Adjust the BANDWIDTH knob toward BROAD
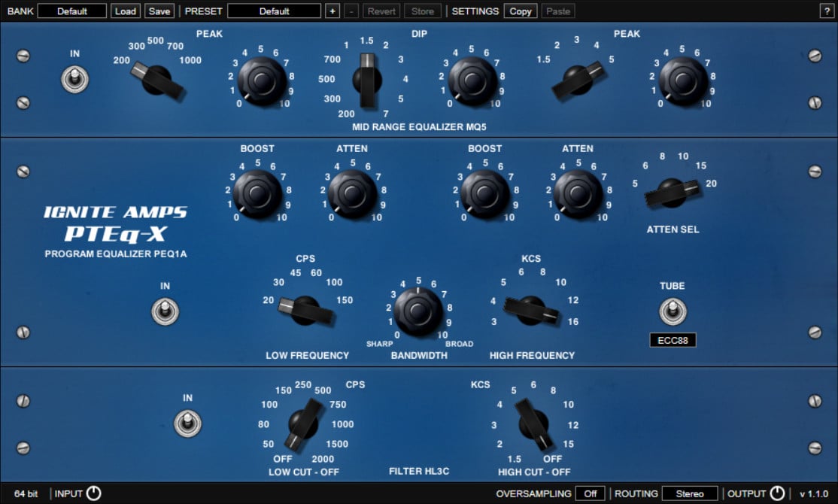Screen dimensions: 838x504 (419, 311)
